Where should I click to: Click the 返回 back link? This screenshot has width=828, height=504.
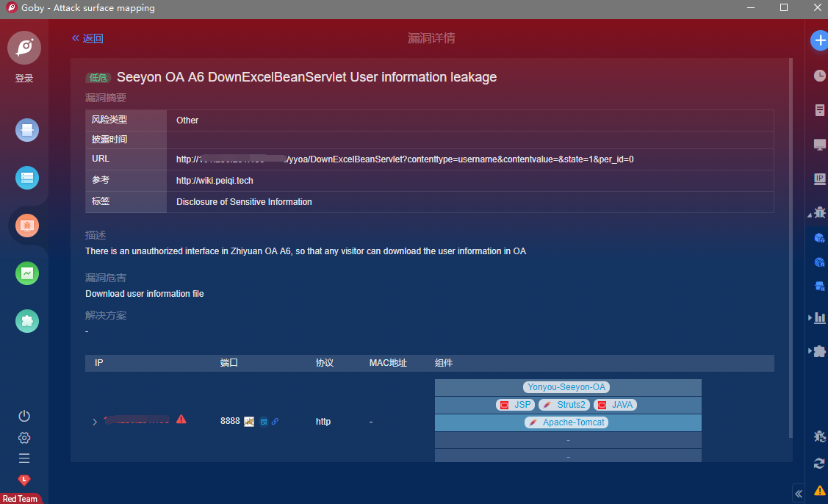[x=87, y=38]
